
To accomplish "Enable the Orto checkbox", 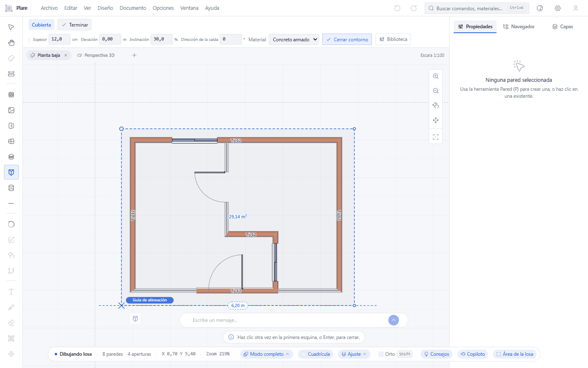I will click(381, 354).
